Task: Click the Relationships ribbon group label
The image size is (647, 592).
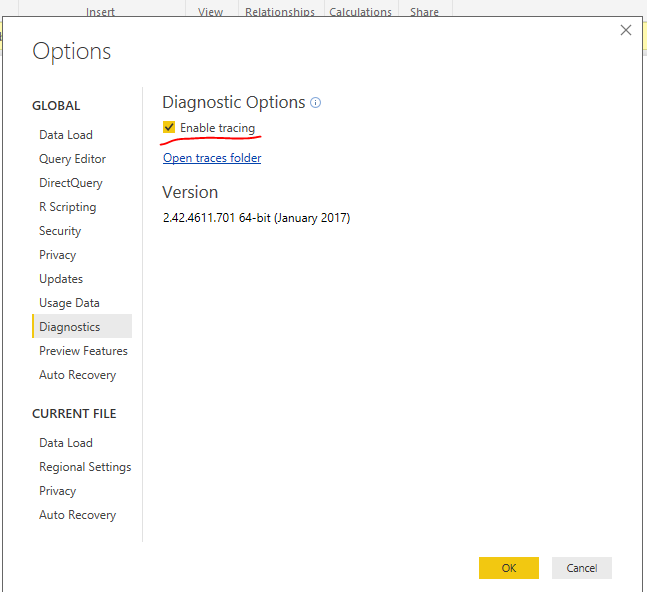Action: [280, 12]
